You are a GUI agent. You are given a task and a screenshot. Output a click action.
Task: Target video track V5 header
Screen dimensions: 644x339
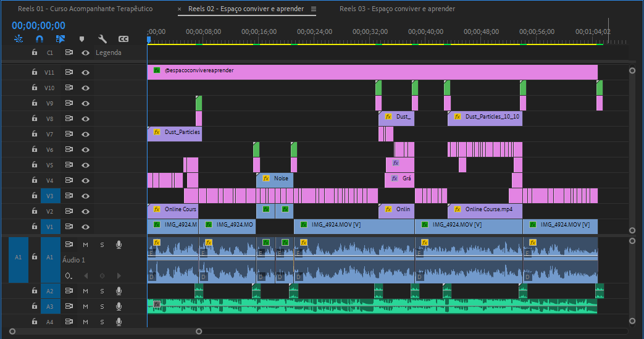point(50,165)
